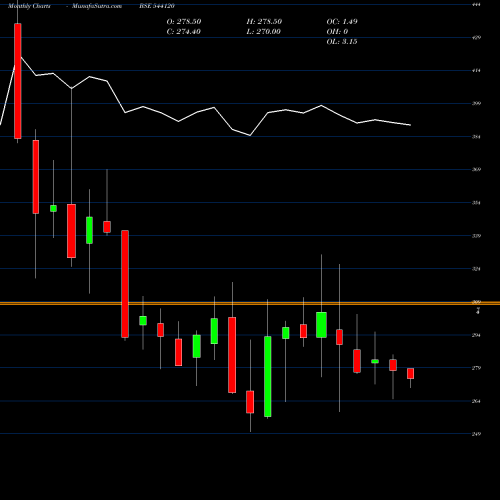Image resolution: width=500 pixels, height=500 pixels.
Task: Click the 'OC: 1.49' reading
Action: 342,21
